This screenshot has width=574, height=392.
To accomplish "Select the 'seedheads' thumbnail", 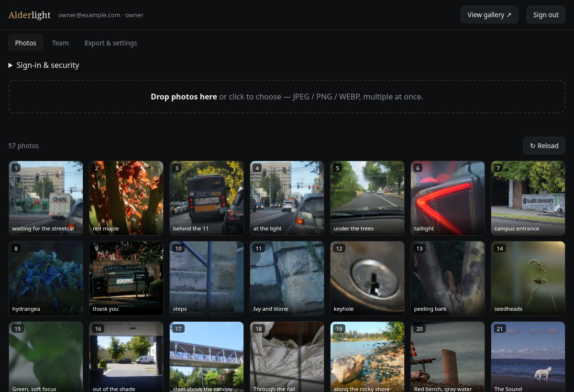I will coord(528,278).
